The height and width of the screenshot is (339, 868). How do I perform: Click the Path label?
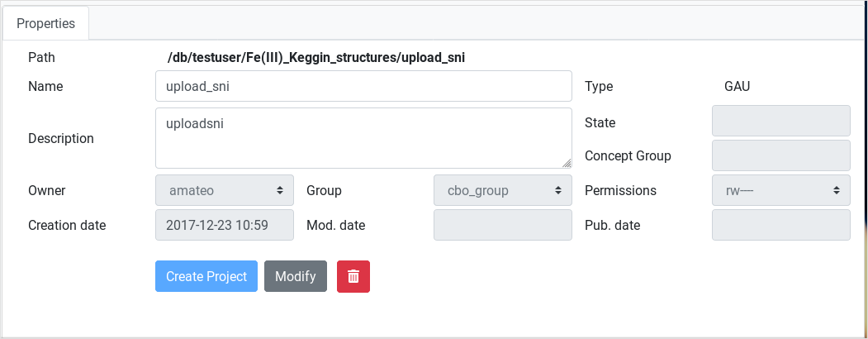(41, 58)
